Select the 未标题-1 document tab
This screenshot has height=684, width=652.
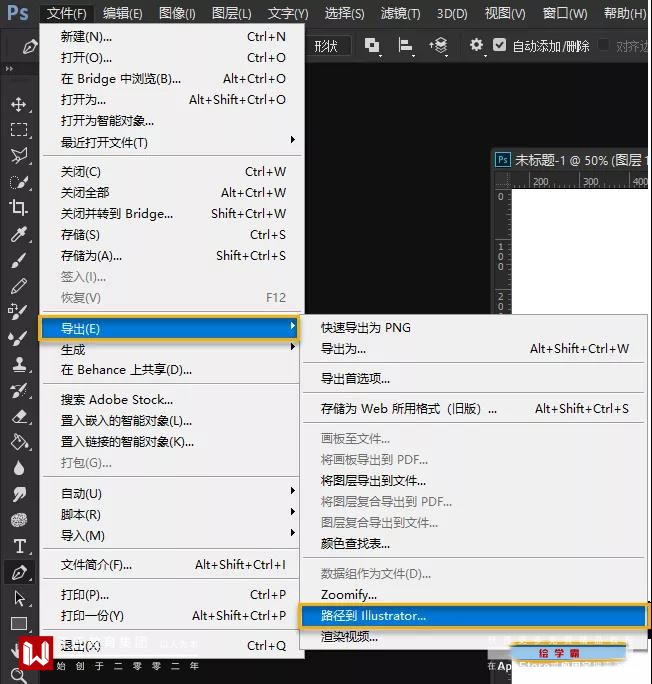tap(571, 160)
